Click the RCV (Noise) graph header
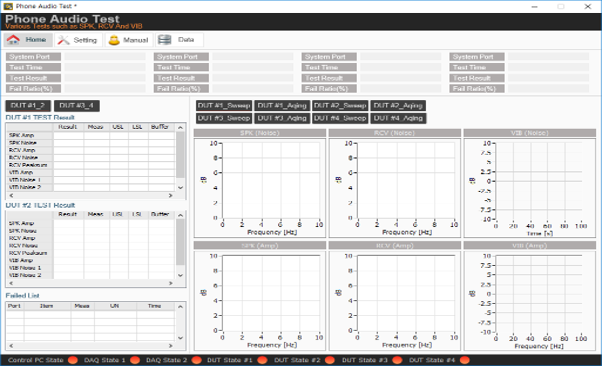The height and width of the screenshot is (366, 602). [395, 133]
